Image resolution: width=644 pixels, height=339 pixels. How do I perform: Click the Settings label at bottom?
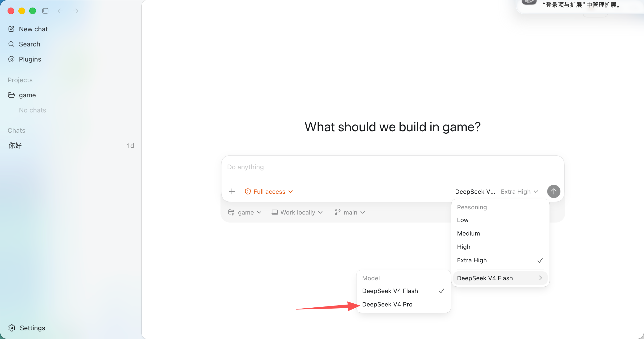tap(33, 328)
